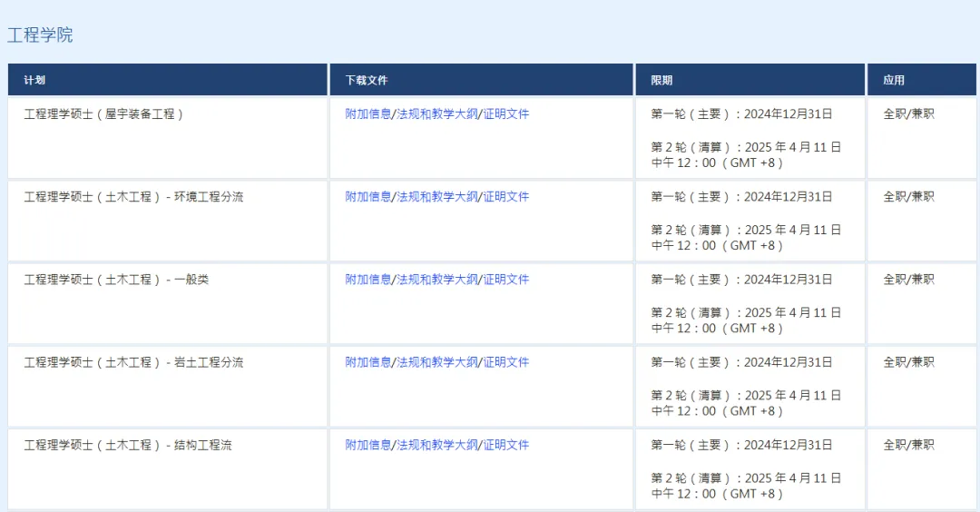Select the 限期 column header
This screenshot has height=512, width=980.
click(661, 80)
